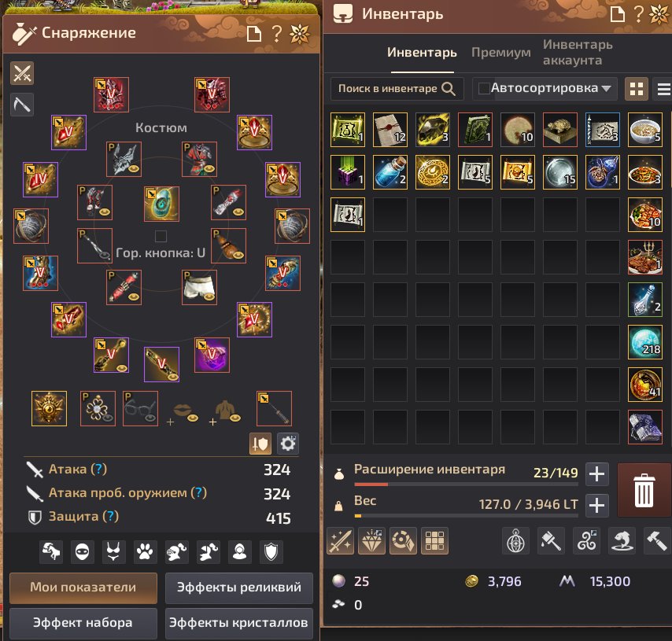Screen dimensions: 672x641
Task: Expand inventory slots with plus button
Action: pos(596,474)
